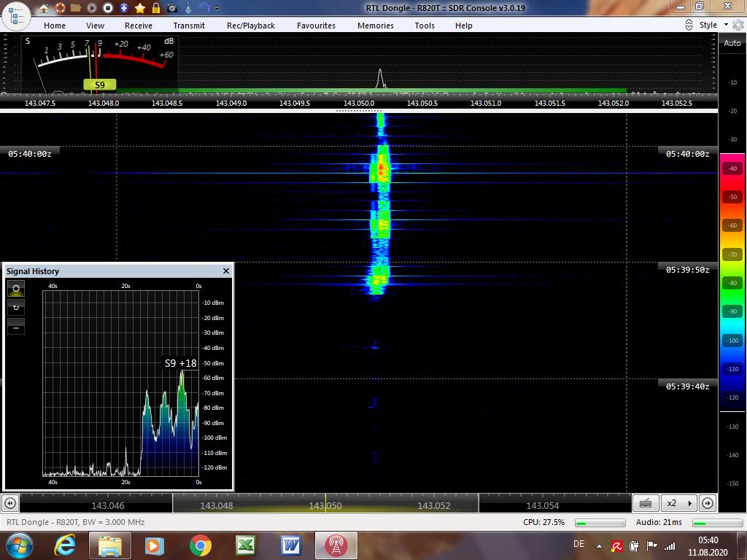The height and width of the screenshot is (560, 747).
Task: Open the View ribbon tab
Action: (95, 26)
